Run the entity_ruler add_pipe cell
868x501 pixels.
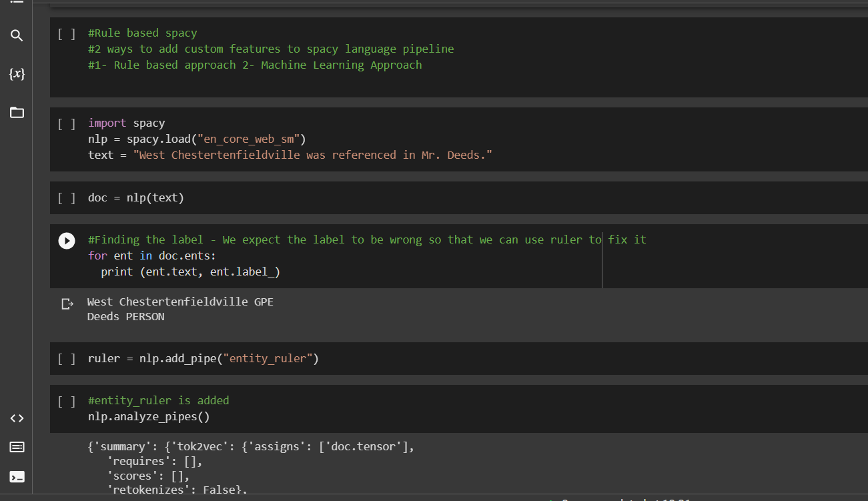tap(67, 359)
